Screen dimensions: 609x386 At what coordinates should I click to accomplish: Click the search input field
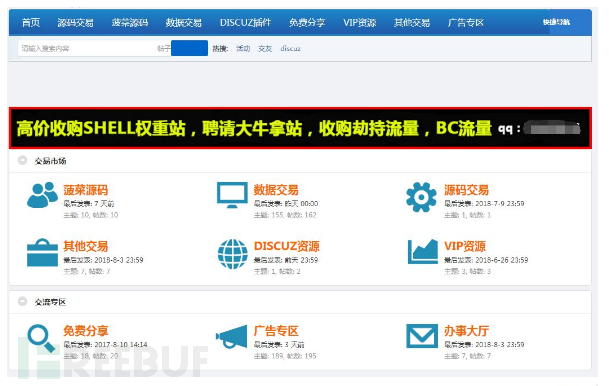pyautogui.click(x=87, y=49)
